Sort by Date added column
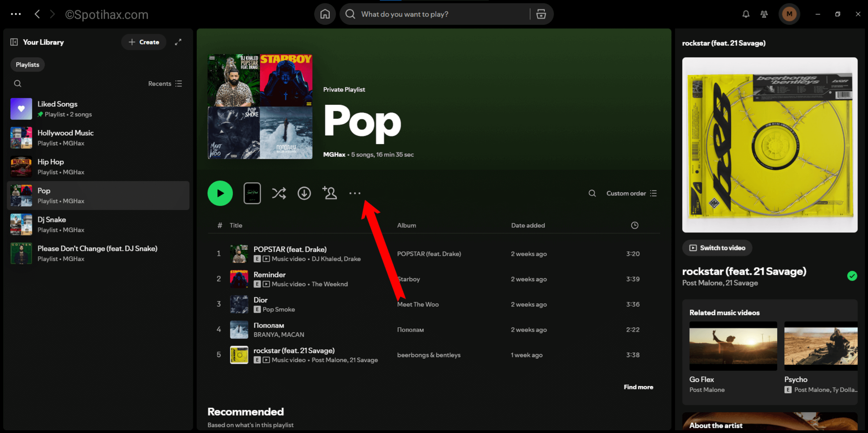868x433 pixels. 528,225
